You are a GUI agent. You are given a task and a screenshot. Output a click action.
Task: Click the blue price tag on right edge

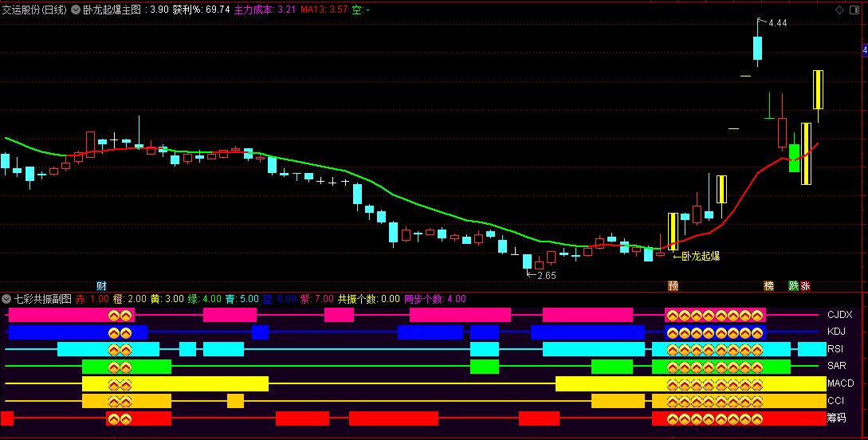tap(866, 50)
